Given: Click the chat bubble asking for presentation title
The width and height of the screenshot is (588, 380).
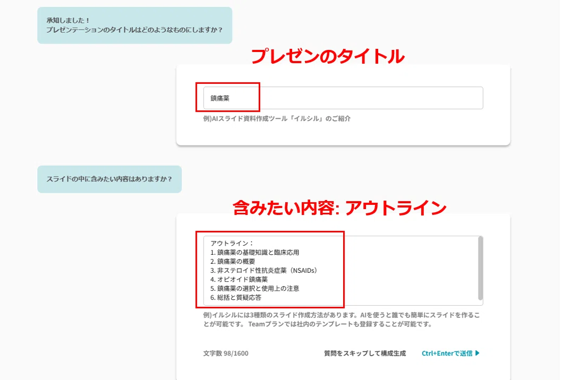Looking at the screenshot, I should click(134, 25).
